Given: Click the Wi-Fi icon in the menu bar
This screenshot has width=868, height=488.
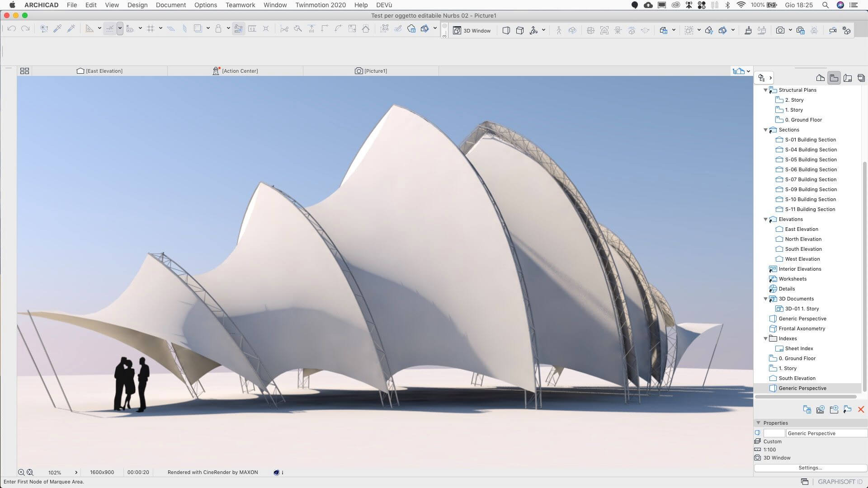Looking at the screenshot, I should click(741, 5).
